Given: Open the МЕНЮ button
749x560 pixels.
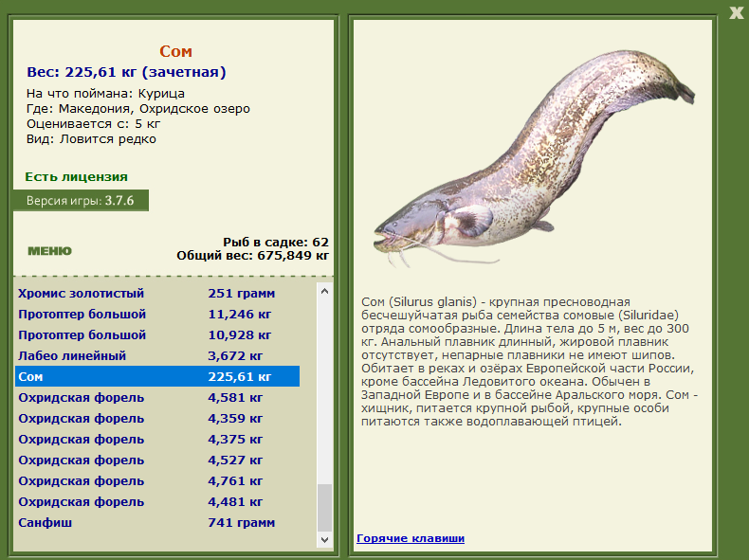Looking at the screenshot, I should click(49, 251).
